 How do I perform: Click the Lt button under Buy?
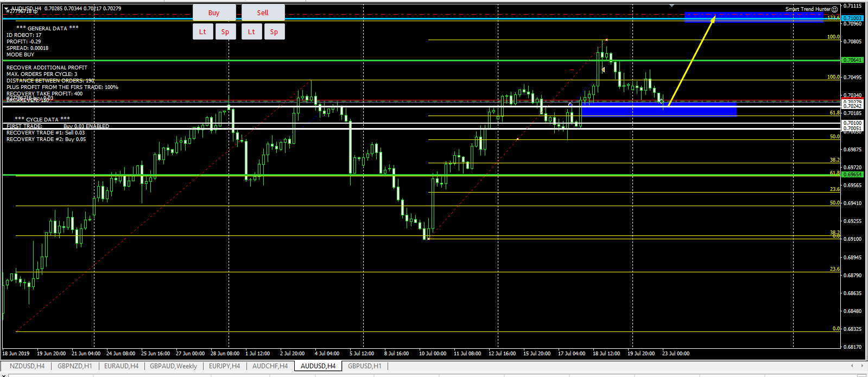coord(202,32)
